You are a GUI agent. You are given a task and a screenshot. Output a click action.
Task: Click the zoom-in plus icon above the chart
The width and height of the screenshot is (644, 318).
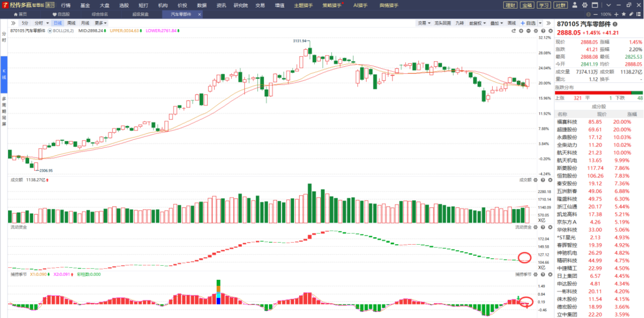click(x=521, y=31)
